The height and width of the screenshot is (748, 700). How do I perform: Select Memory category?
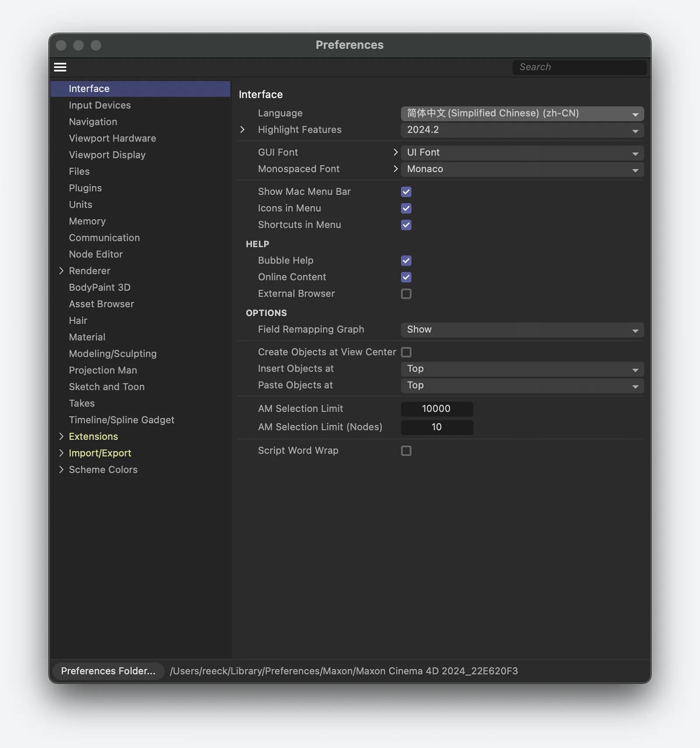pyautogui.click(x=87, y=221)
